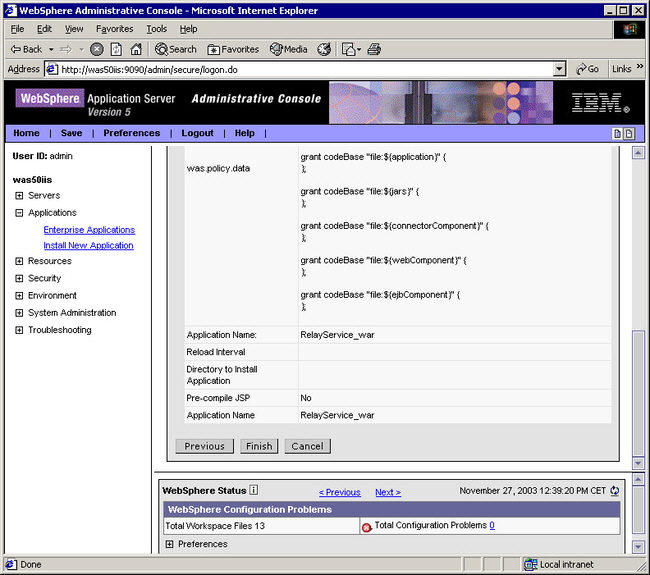This screenshot has height=575, width=650.
Task: Click the Go button beside address bar
Action: coord(587,69)
